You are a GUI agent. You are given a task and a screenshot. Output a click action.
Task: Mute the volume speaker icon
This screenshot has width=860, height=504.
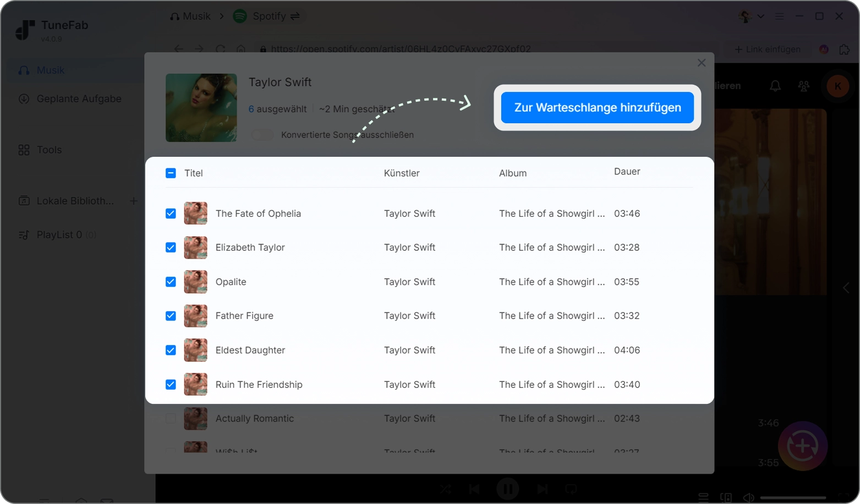749,497
